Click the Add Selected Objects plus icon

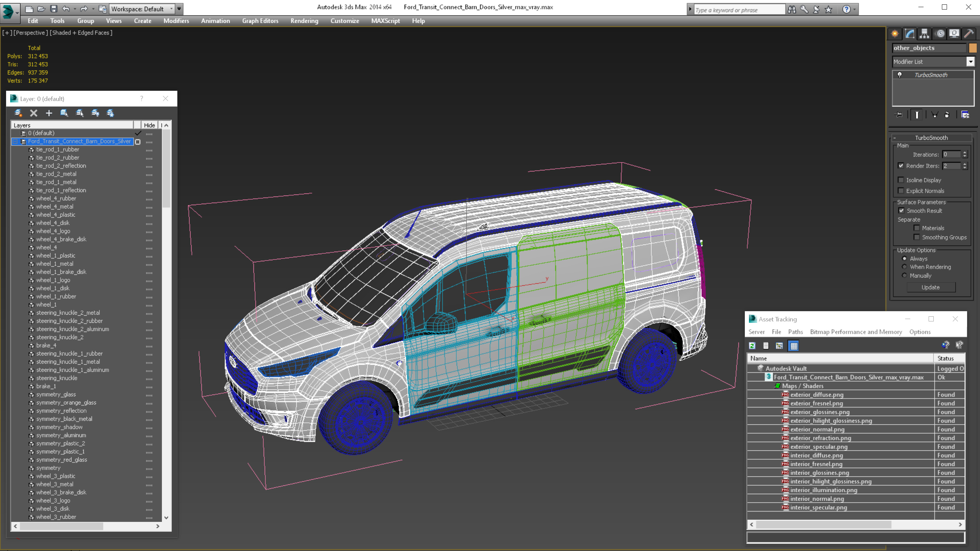click(x=49, y=113)
